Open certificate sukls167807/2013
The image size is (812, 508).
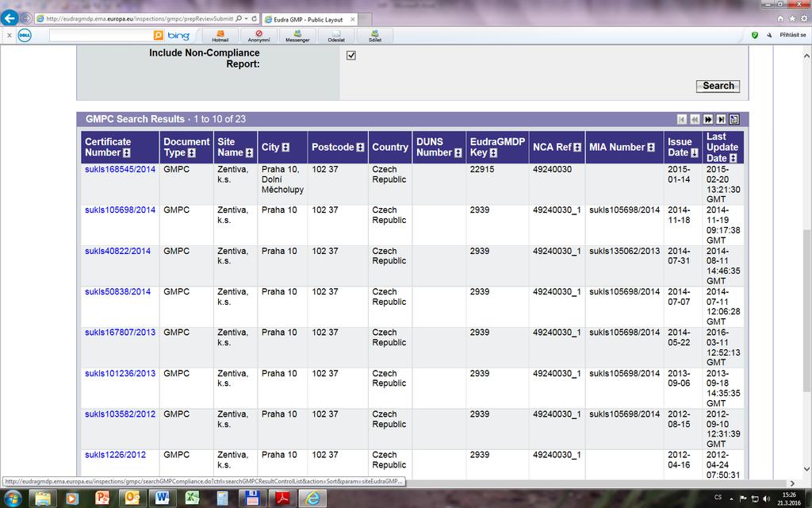pyautogui.click(x=121, y=333)
